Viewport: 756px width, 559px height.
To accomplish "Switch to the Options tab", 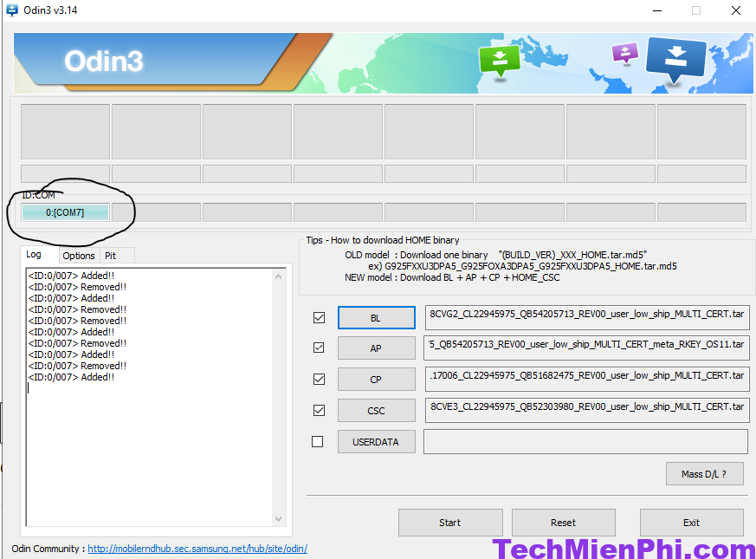I will tap(79, 256).
